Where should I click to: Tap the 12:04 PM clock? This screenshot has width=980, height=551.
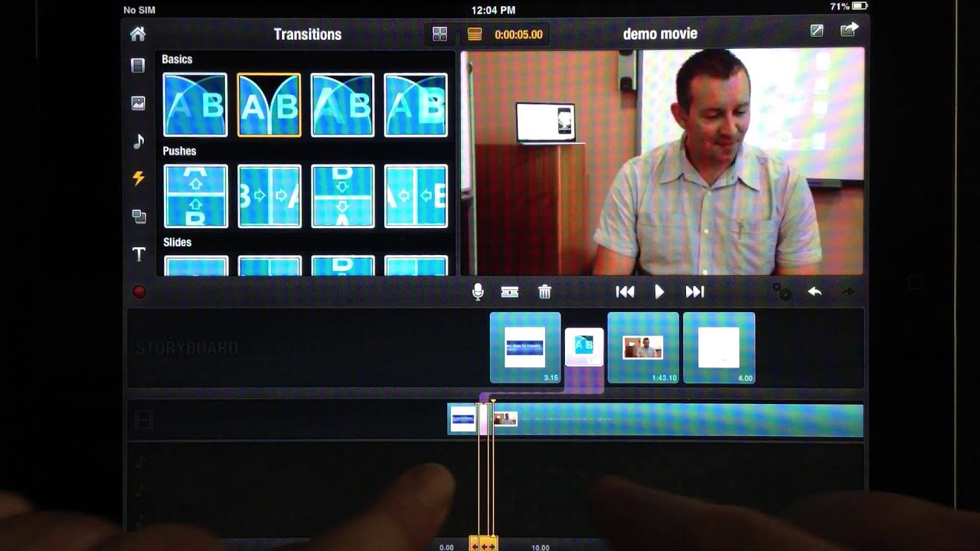[x=493, y=10]
